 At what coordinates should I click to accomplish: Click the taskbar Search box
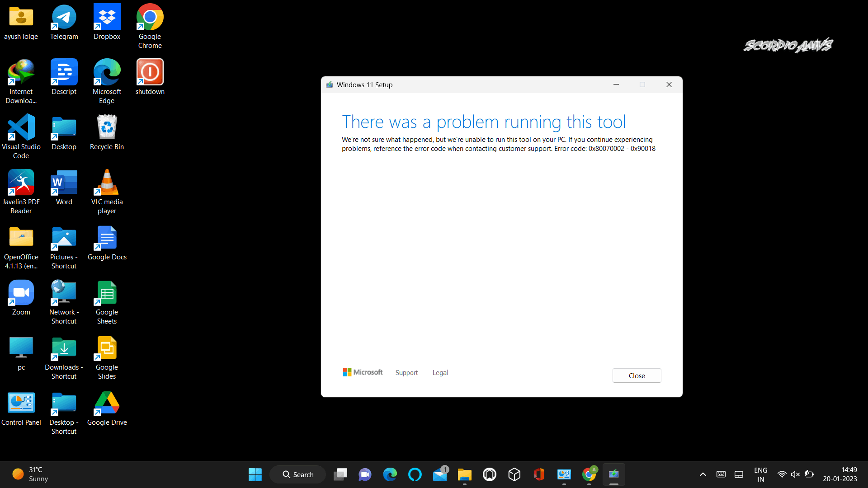298,474
